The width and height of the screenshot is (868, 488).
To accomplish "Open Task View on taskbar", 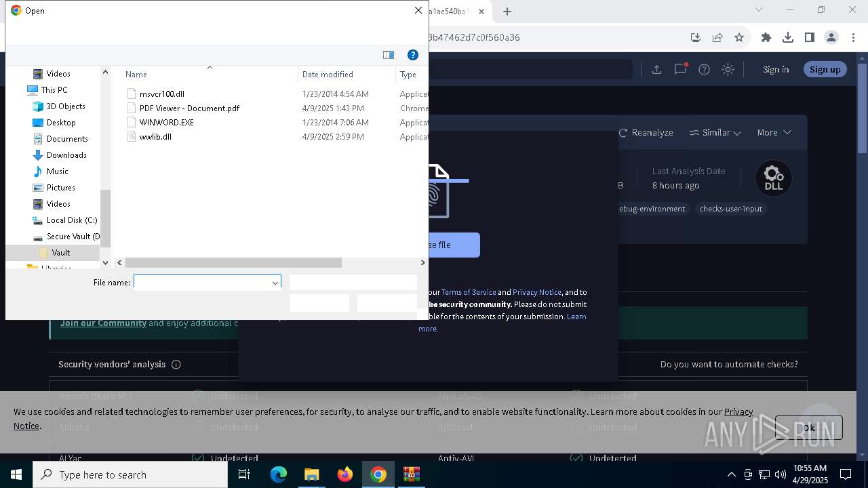I will [x=244, y=474].
